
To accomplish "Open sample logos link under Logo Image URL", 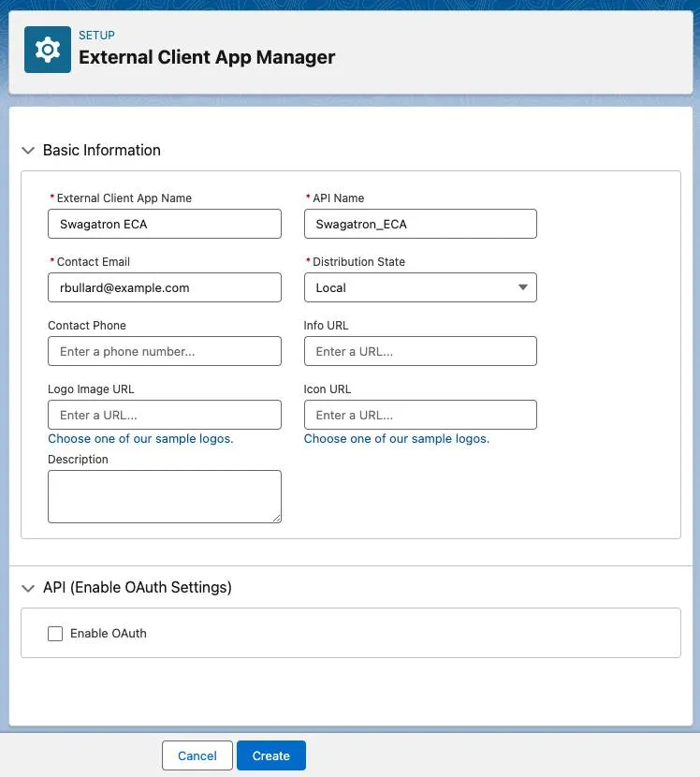I will 140,438.
